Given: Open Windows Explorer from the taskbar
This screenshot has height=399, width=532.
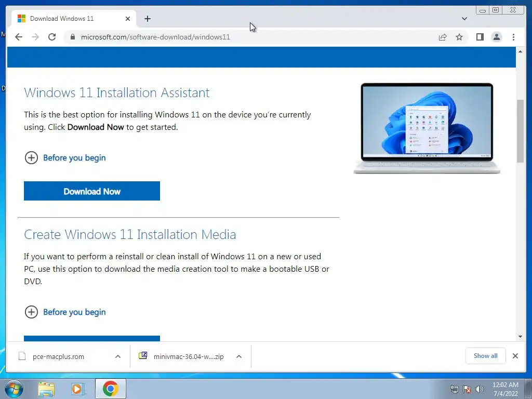Looking at the screenshot, I should click(x=46, y=389).
